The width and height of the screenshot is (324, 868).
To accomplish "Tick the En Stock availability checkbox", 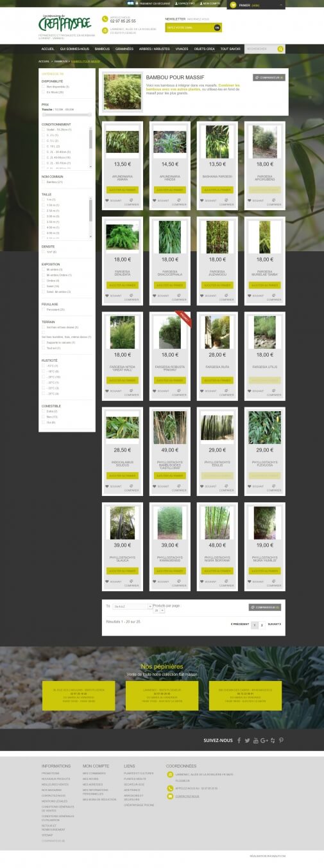I will (44, 93).
